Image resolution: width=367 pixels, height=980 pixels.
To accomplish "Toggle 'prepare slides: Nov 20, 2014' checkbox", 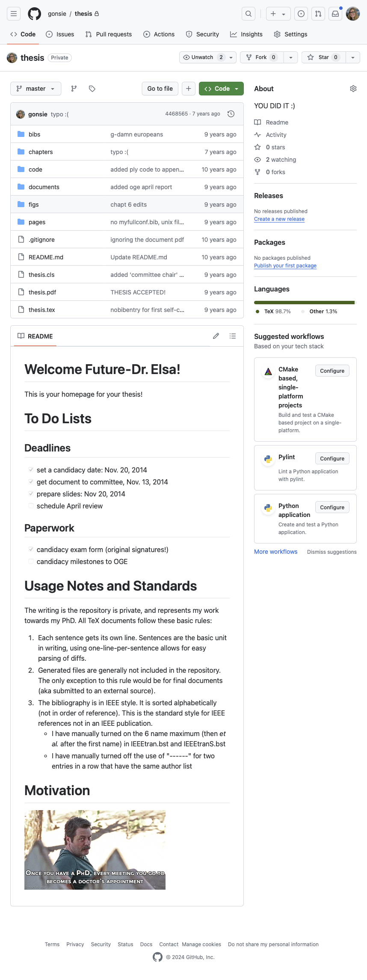I will click(31, 494).
